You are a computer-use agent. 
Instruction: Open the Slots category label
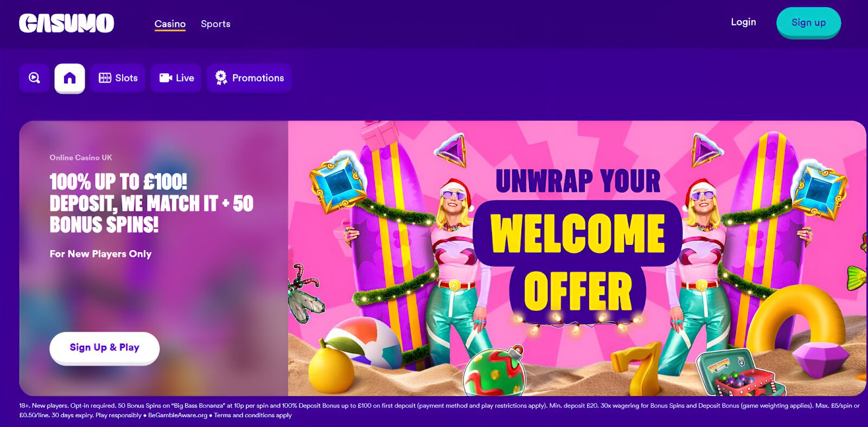[x=126, y=78]
